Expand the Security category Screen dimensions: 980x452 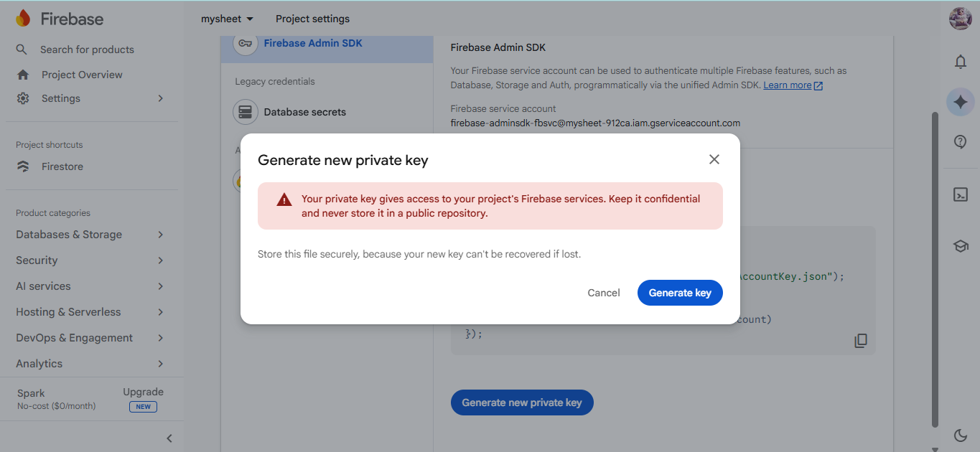tap(91, 260)
